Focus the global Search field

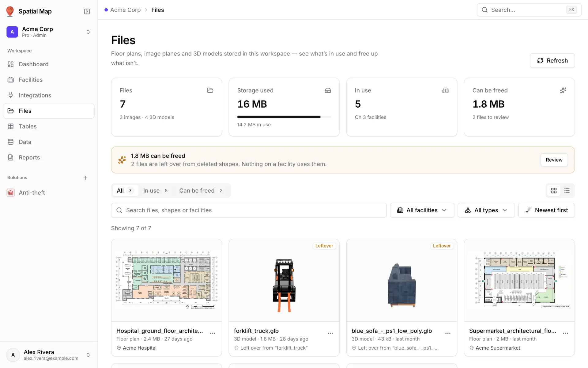529,10
